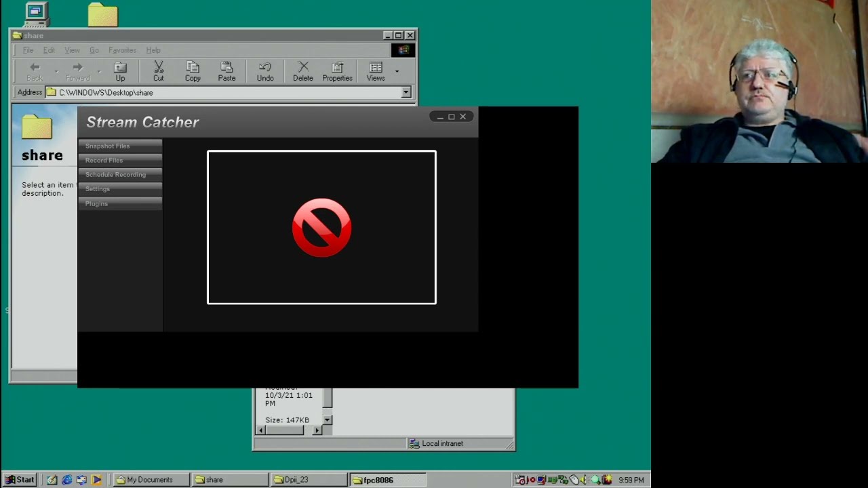Click the Delete toolbar icon in share window
Image resolution: width=868 pixels, height=488 pixels.
pyautogui.click(x=303, y=71)
